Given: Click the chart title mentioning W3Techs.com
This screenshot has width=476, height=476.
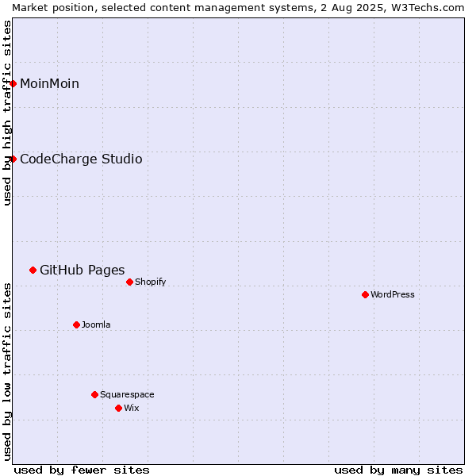Looking at the screenshot, I should (238, 8).
